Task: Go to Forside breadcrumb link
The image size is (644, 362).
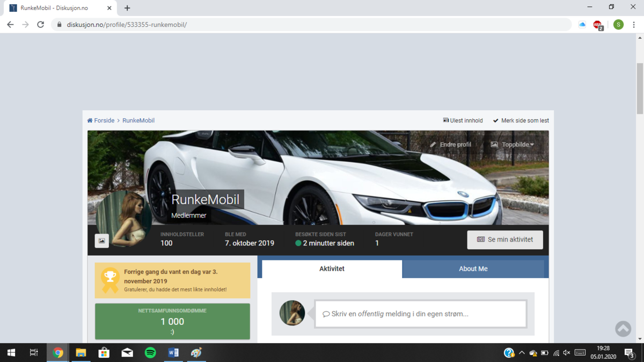Action: coord(101,120)
